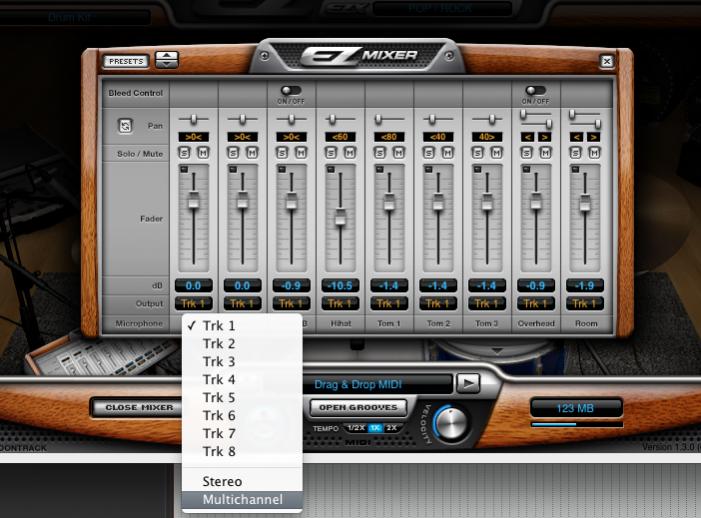Mute the Tom 3 channel

pyautogui.click(x=496, y=153)
